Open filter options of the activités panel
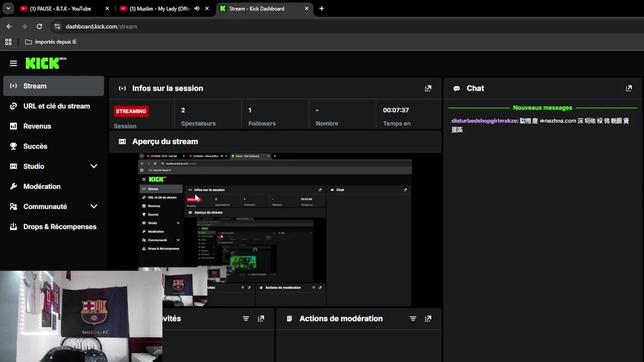 pyautogui.click(x=246, y=319)
